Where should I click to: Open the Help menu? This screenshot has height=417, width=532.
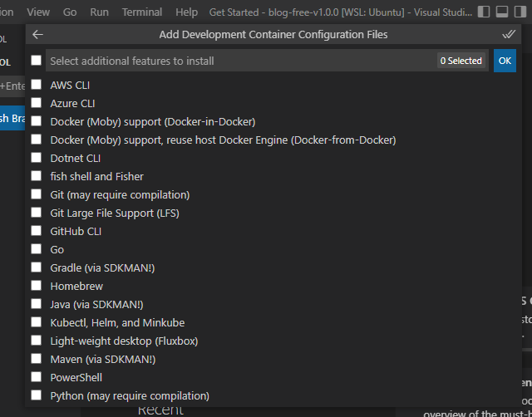186,12
